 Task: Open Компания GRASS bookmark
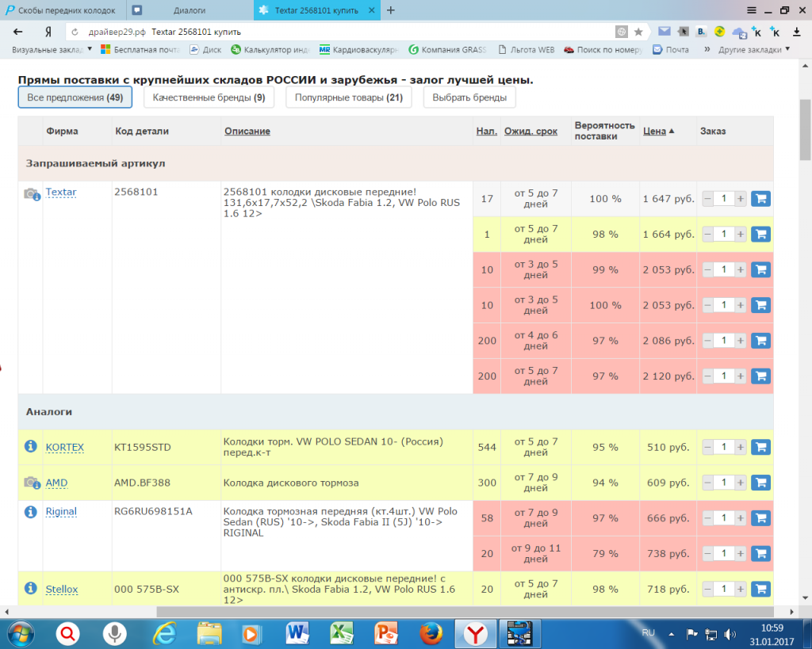447,50
